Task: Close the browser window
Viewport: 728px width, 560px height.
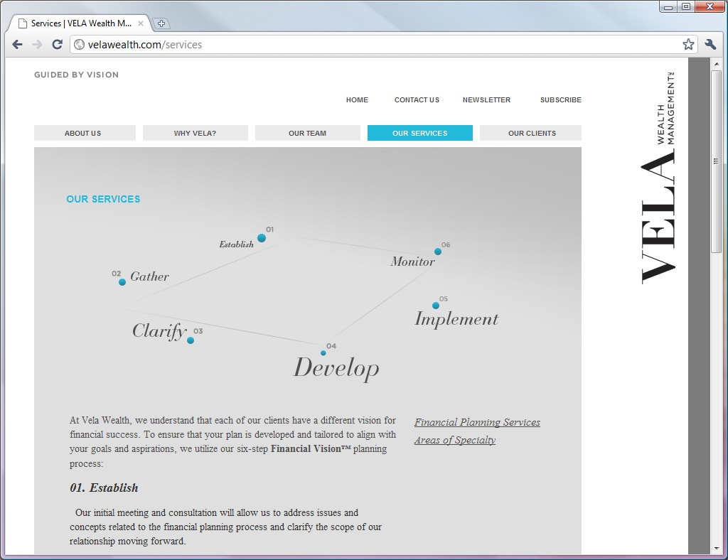Action: 710,7
